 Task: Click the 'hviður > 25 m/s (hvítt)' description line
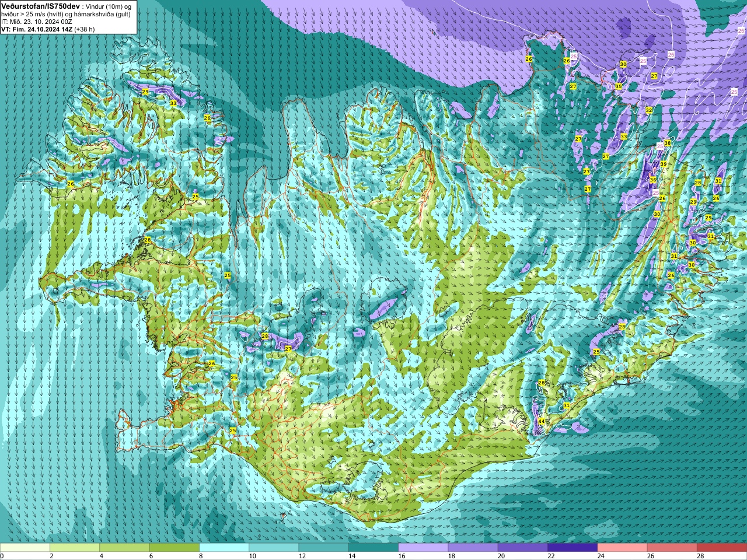click(66, 13)
